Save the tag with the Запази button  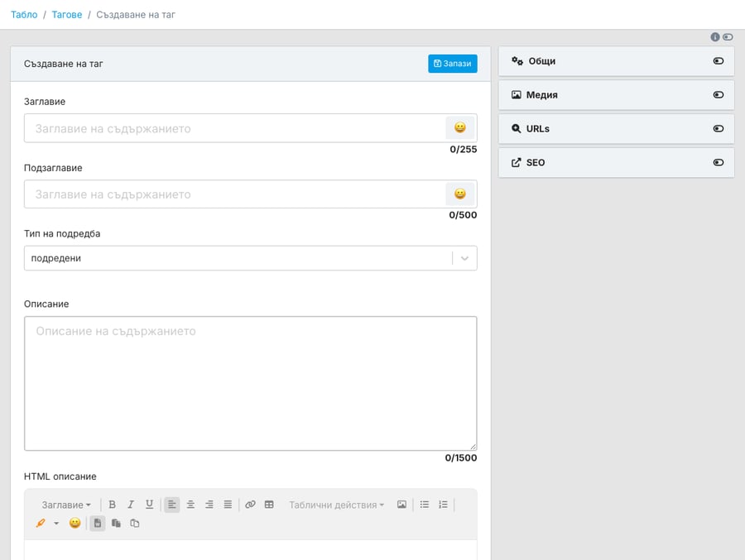coord(452,64)
